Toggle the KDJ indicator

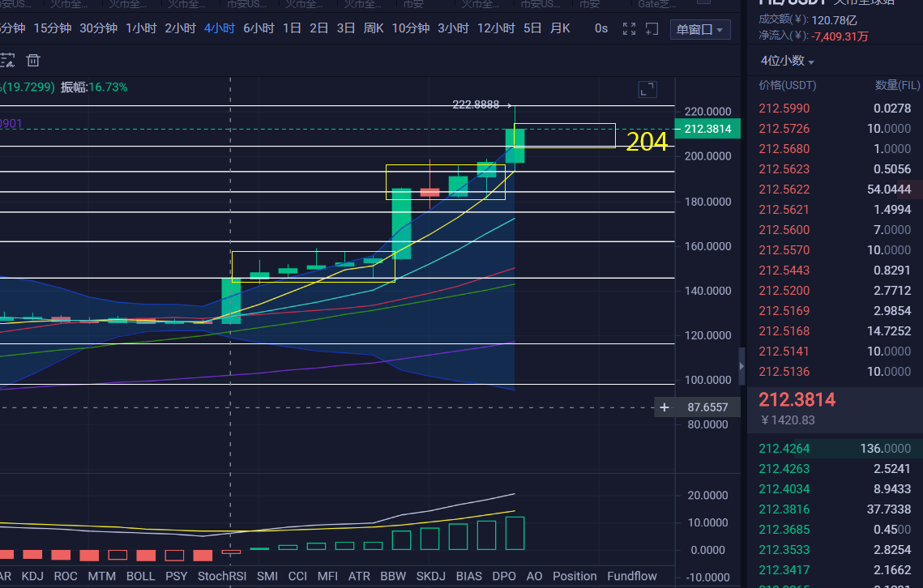[32, 576]
